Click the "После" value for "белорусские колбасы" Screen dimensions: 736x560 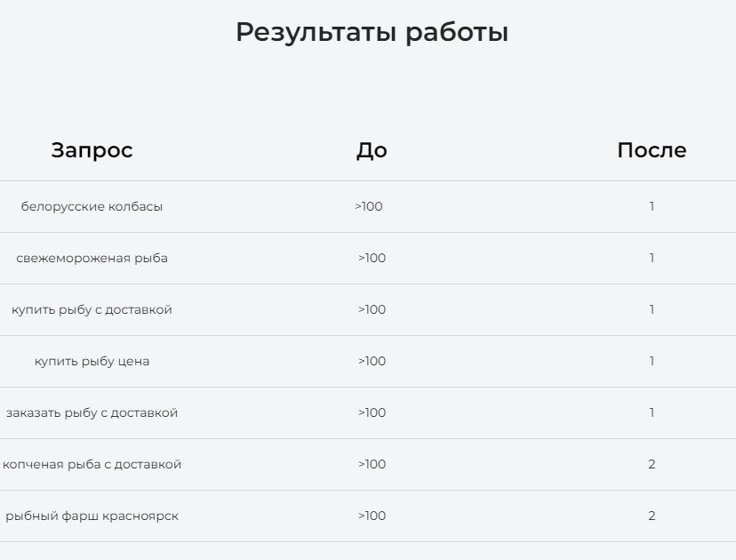(652, 207)
